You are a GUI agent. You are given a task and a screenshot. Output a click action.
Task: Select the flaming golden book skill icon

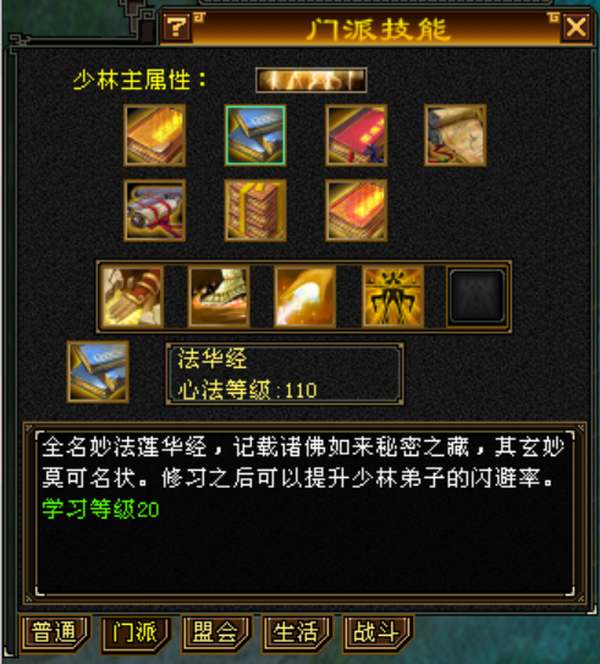(x=155, y=135)
